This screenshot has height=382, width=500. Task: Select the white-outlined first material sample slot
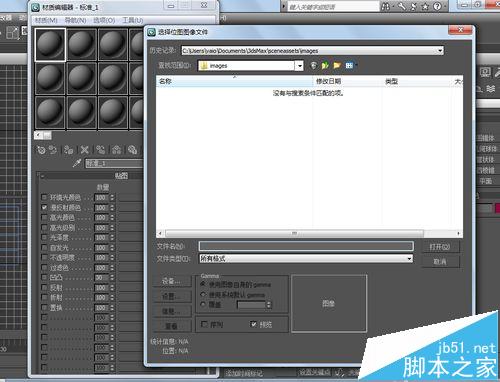click(50, 45)
